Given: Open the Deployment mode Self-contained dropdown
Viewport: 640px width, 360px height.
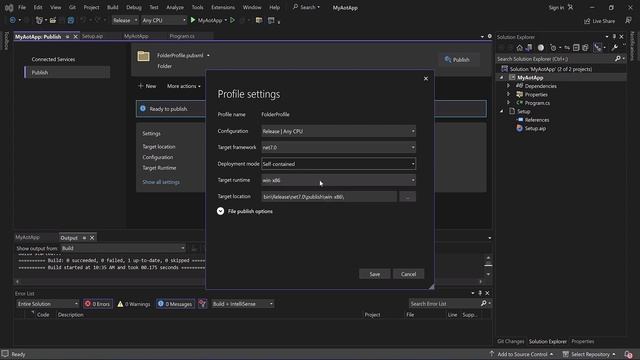Looking at the screenshot, I should pos(338,164).
